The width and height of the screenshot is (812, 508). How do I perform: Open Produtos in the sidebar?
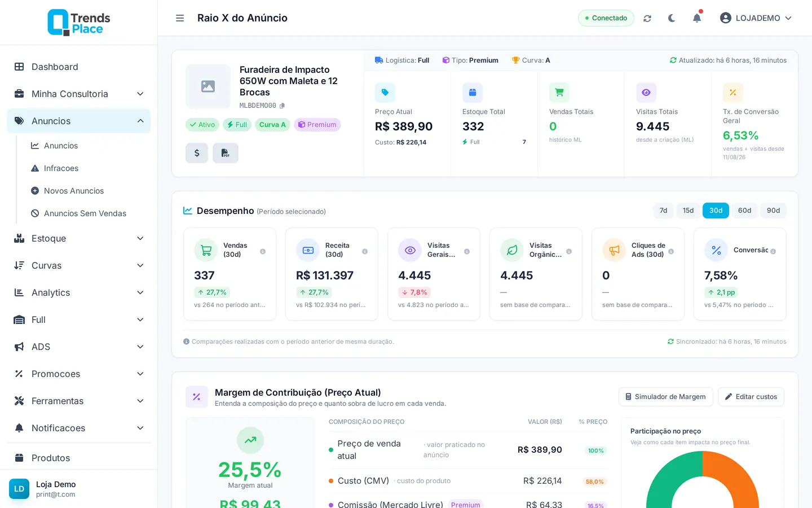(79, 458)
